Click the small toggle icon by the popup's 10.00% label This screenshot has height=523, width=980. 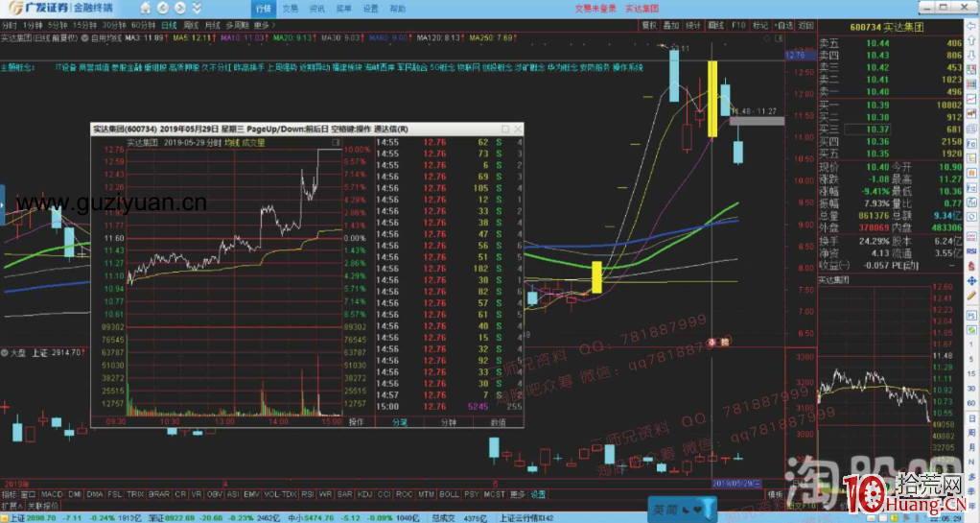point(336,143)
